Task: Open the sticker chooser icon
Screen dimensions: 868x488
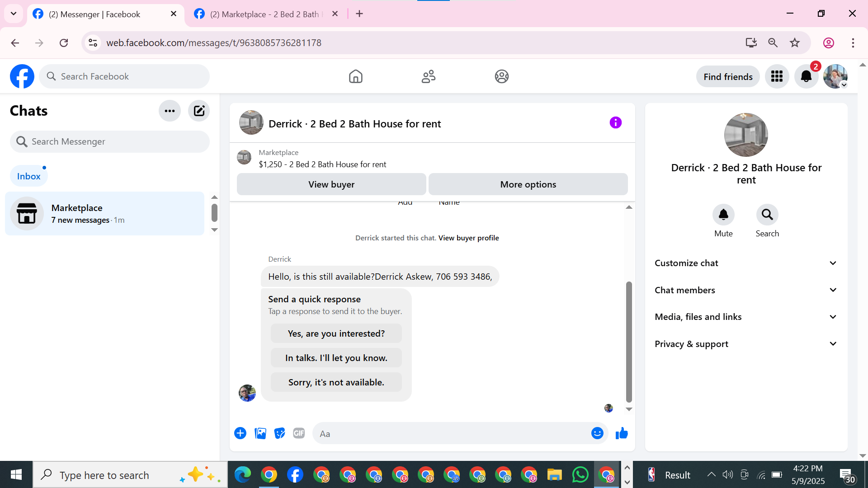Action: click(x=280, y=433)
